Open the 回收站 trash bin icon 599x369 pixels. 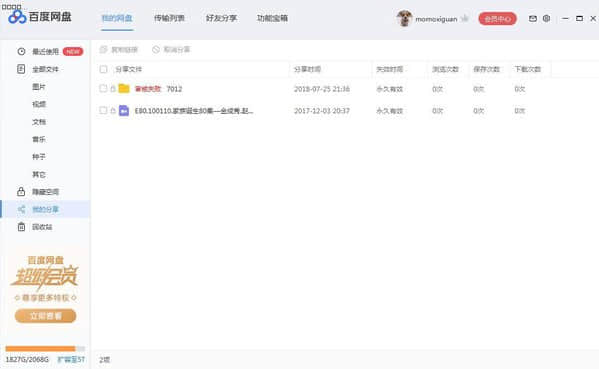(x=21, y=227)
